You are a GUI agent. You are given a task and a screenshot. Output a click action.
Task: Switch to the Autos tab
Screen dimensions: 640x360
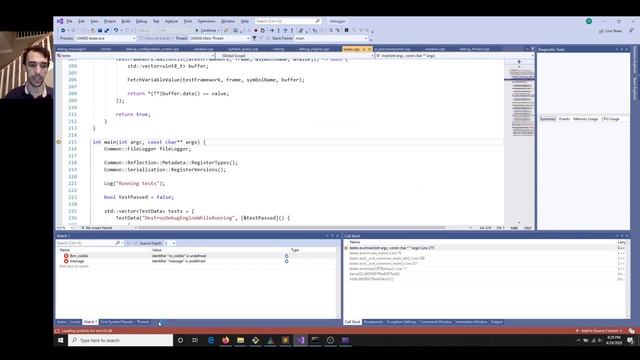(62, 322)
